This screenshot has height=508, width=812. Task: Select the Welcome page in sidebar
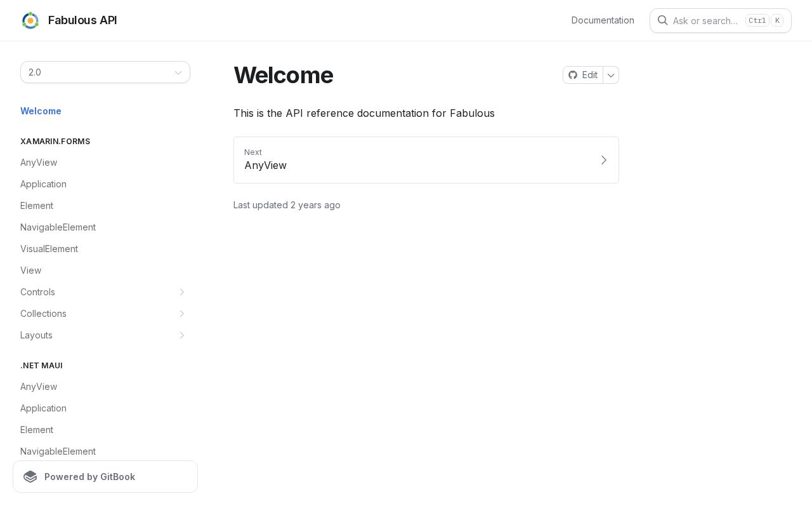coord(41,111)
